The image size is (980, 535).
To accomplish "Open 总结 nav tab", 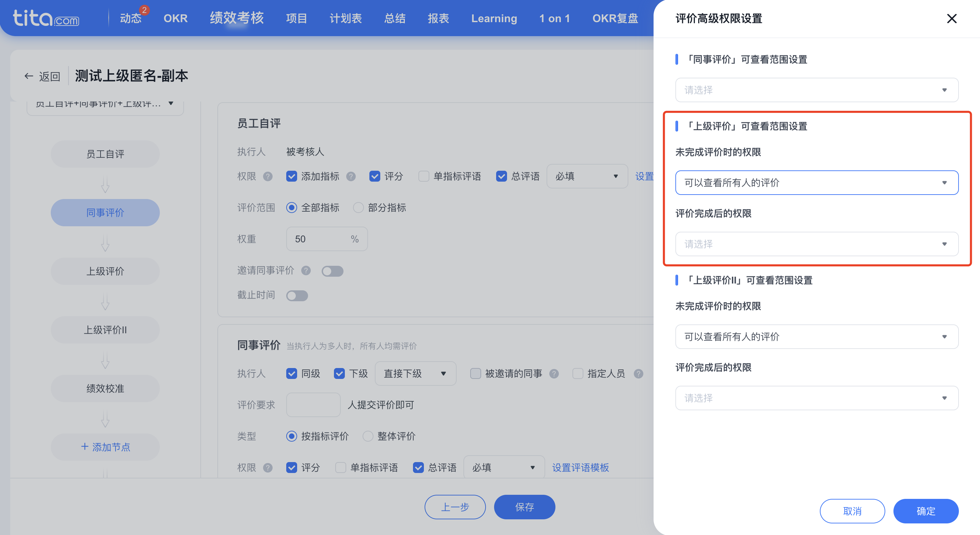I will [x=395, y=18].
